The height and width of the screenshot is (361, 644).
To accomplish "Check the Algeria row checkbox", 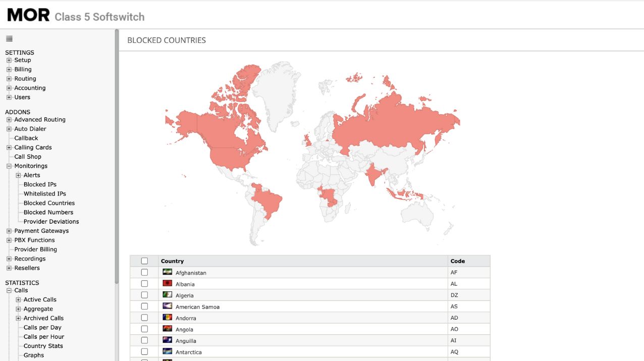I will (144, 295).
